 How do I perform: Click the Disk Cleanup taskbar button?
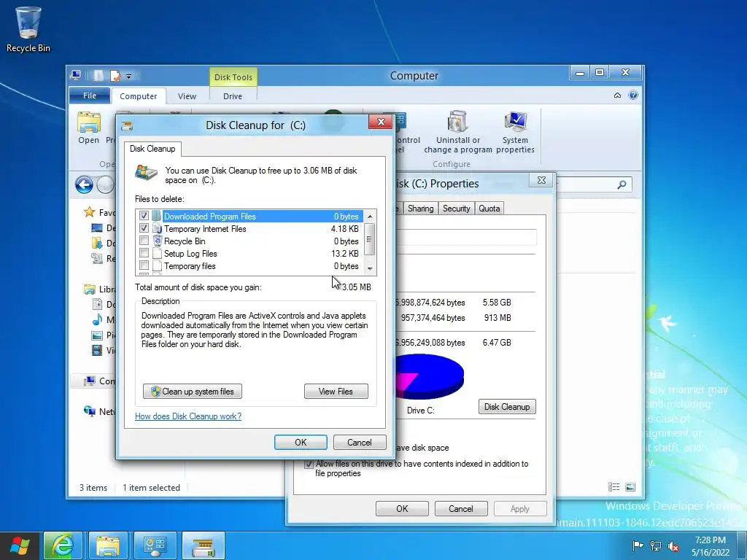[203, 545]
